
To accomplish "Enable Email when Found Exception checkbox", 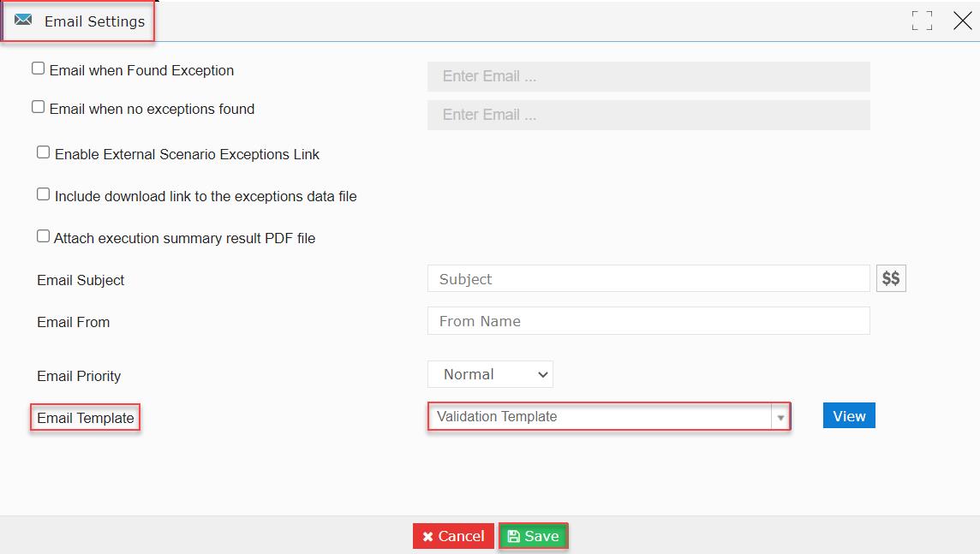I will 39,69.
